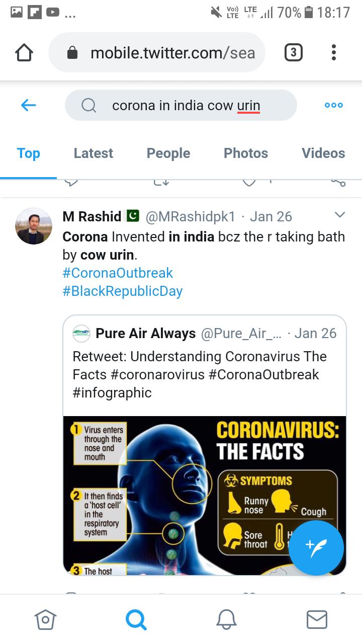The height and width of the screenshot is (644, 362).
Task: Open the browser tabs counter showing 3
Action: (294, 52)
